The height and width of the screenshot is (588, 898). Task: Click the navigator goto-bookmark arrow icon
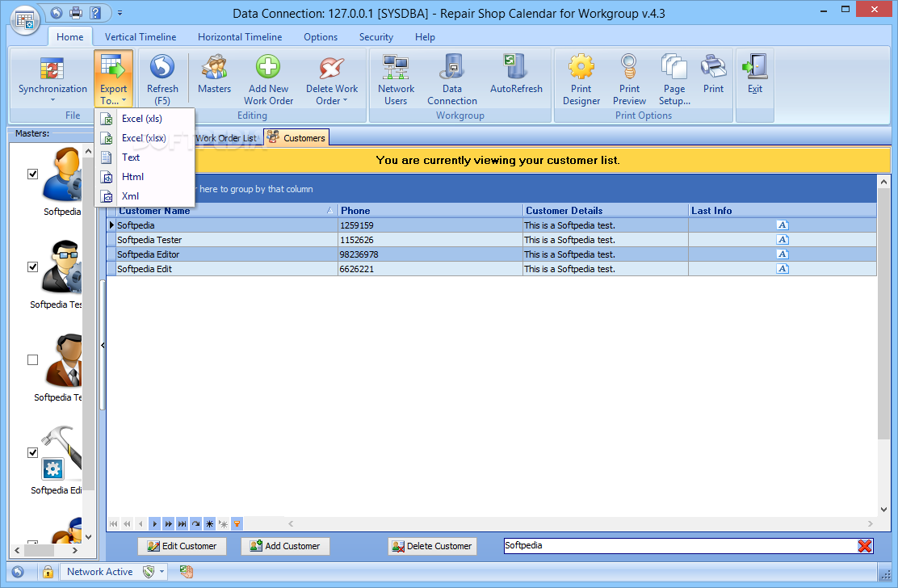[224, 524]
